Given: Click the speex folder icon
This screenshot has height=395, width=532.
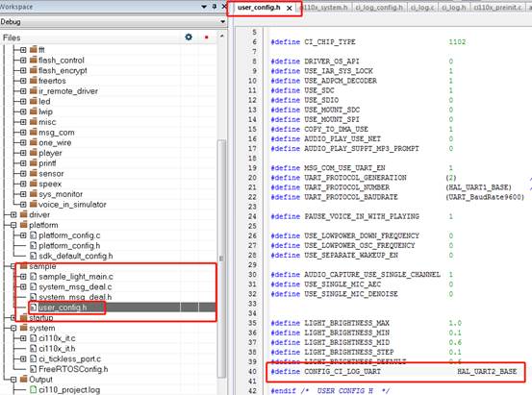Looking at the screenshot, I should (x=34, y=184).
